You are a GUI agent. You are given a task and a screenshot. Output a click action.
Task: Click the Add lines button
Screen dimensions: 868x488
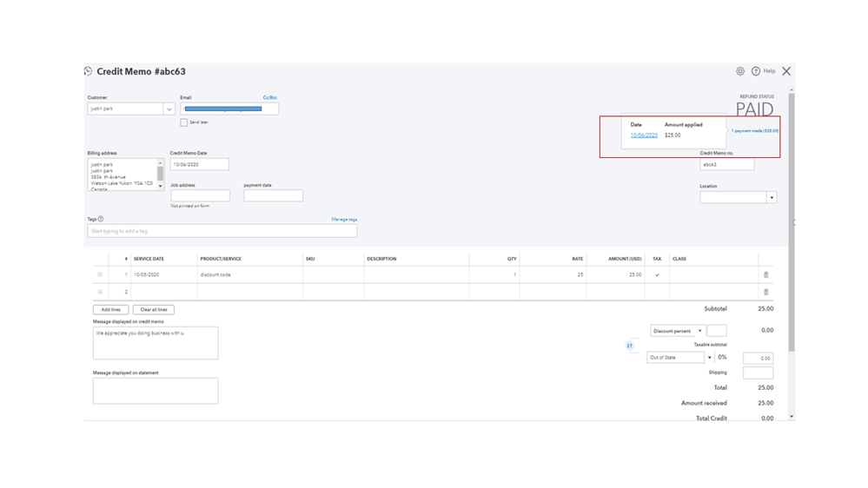pyautogui.click(x=111, y=309)
